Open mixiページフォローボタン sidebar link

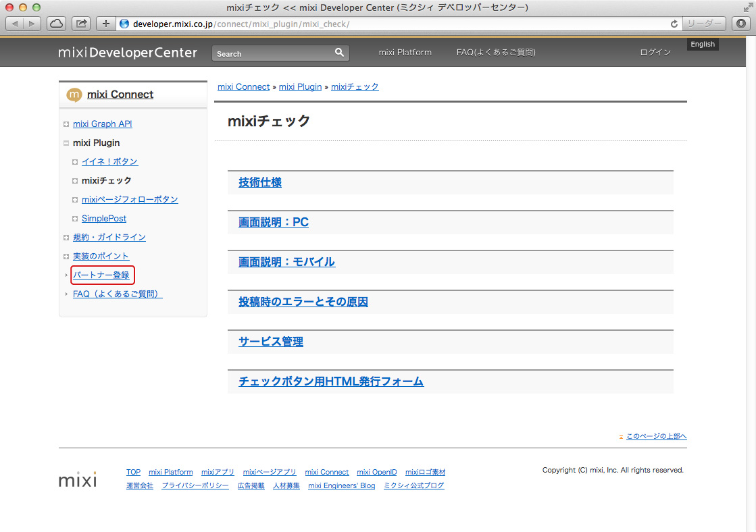130,199
